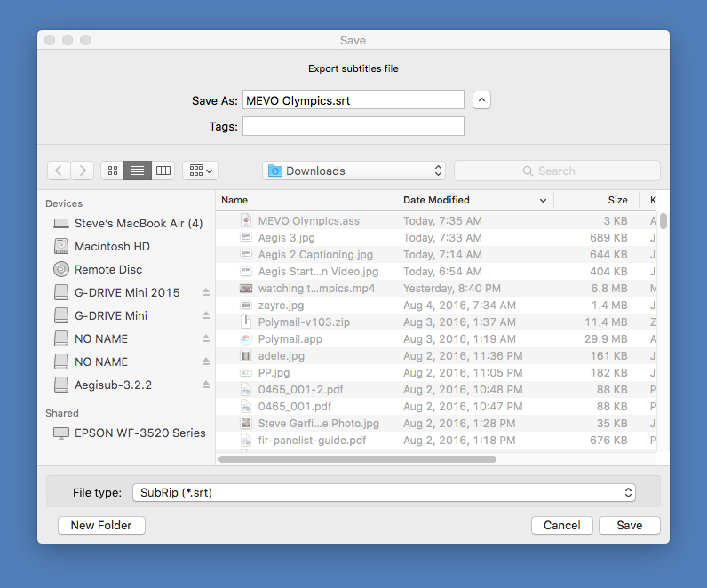Open G-DRIVE Mini 2015 volume

[x=127, y=292]
